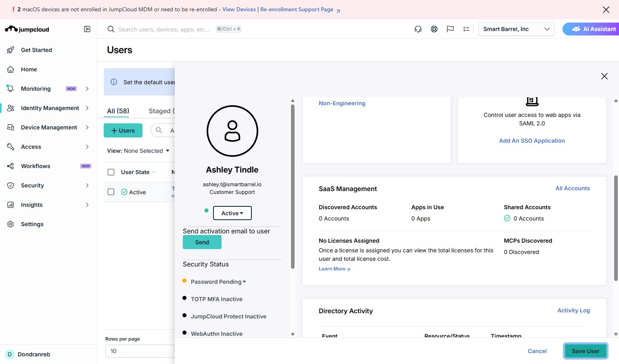619x364 pixels.
Task: Open the Smart Barrel, Inc organization dropdown
Action: [517, 29]
